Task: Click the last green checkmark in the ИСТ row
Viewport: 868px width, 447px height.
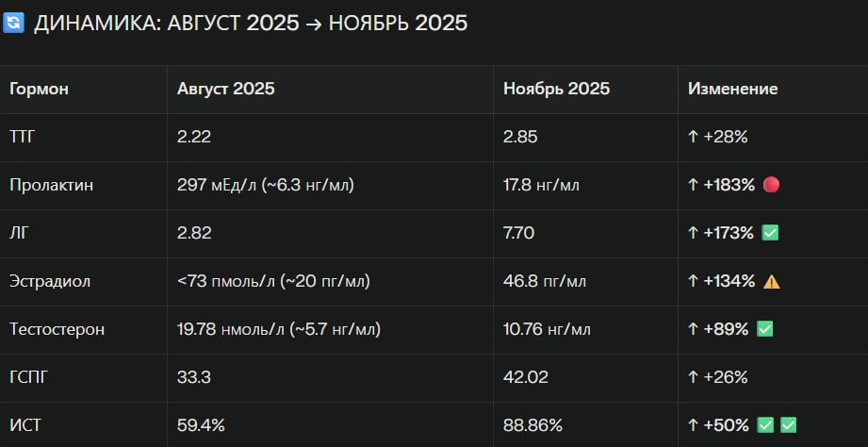Action: point(789,425)
